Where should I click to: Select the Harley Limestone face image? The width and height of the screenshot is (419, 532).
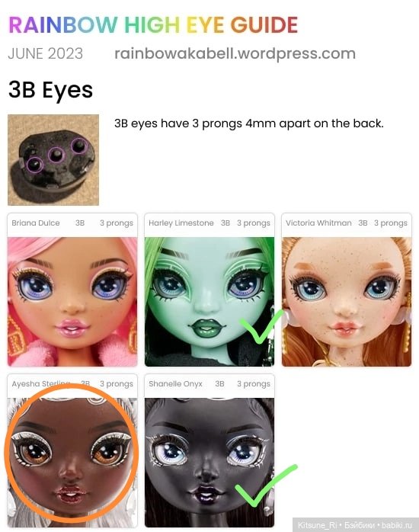point(209,302)
